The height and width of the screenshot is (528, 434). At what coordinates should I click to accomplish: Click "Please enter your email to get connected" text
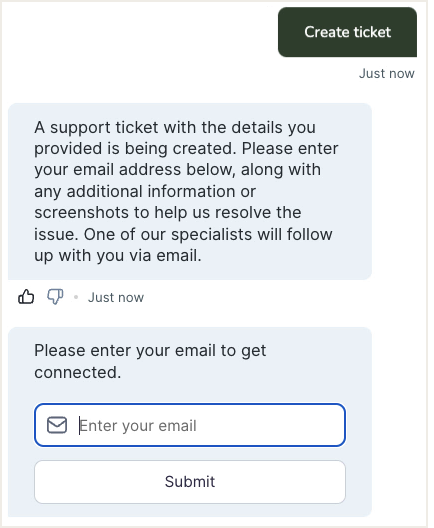[150, 361]
